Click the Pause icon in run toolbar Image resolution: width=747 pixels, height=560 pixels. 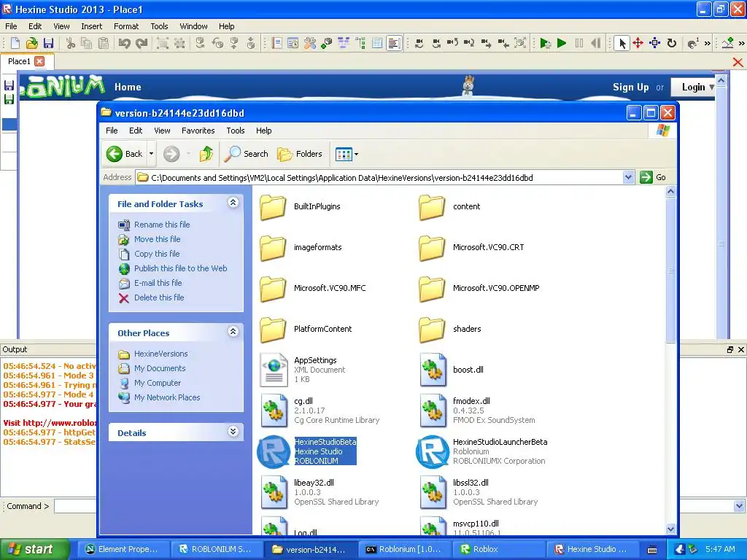pyautogui.click(x=578, y=43)
